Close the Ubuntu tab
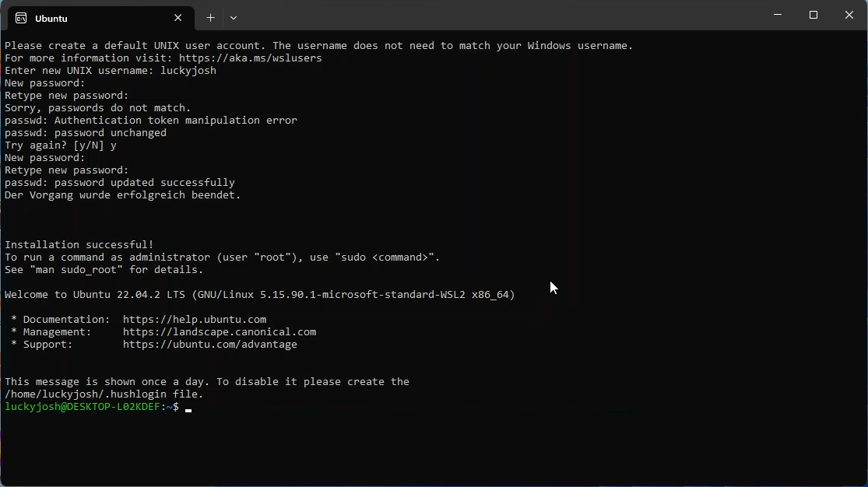The image size is (868, 487). point(177,18)
